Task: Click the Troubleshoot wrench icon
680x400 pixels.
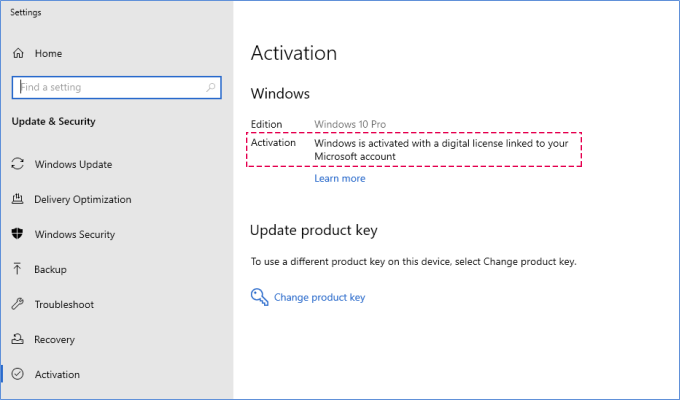Action: (18, 304)
